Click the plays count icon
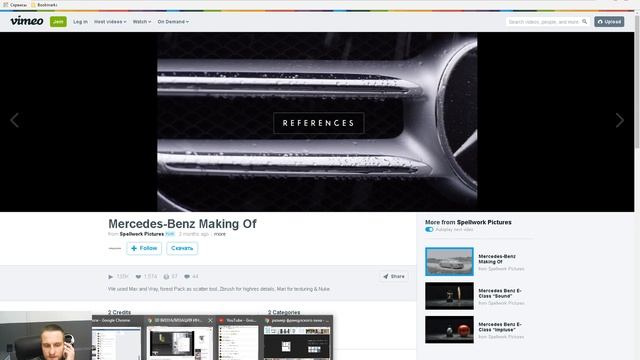640x360 pixels. point(111,277)
